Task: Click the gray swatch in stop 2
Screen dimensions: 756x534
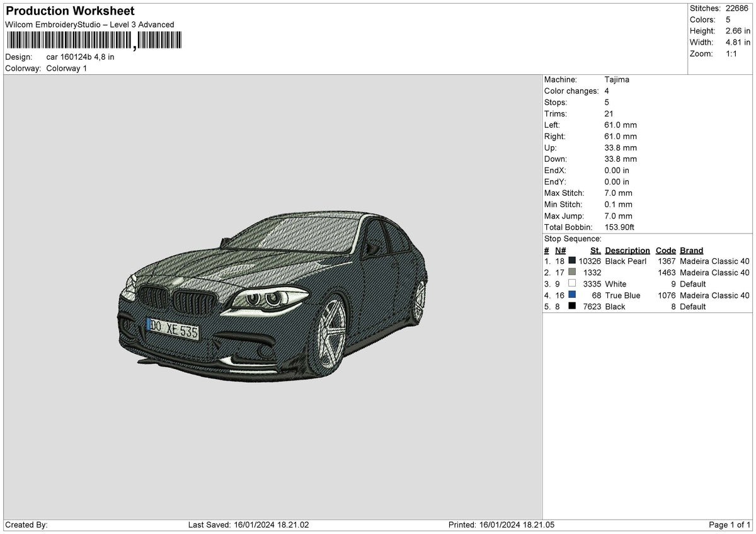Action: (x=572, y=272)
